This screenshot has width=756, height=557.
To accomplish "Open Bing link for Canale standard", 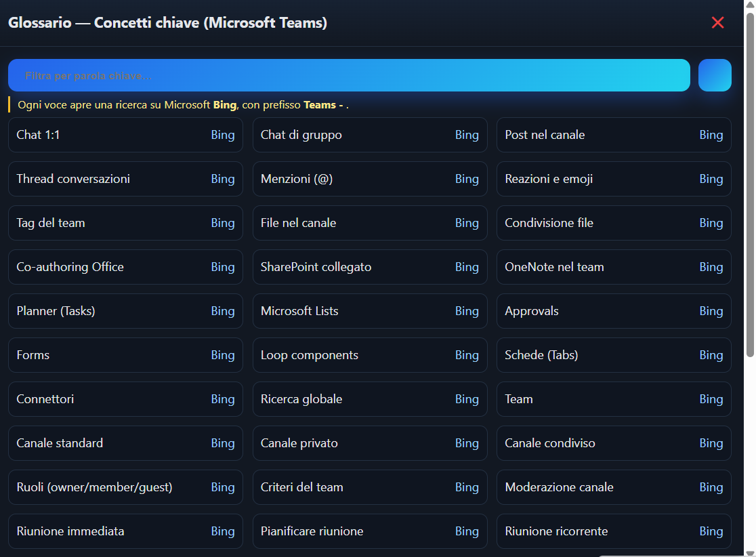I will 223,443.
